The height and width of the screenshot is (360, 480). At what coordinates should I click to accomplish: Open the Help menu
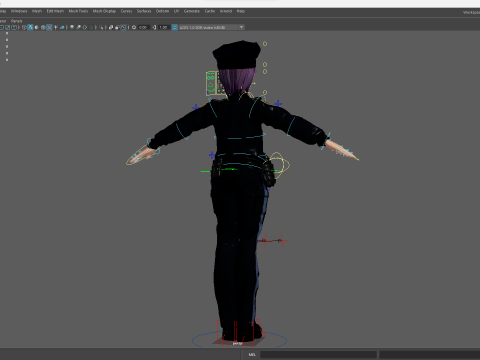click(x=241, y=11)
